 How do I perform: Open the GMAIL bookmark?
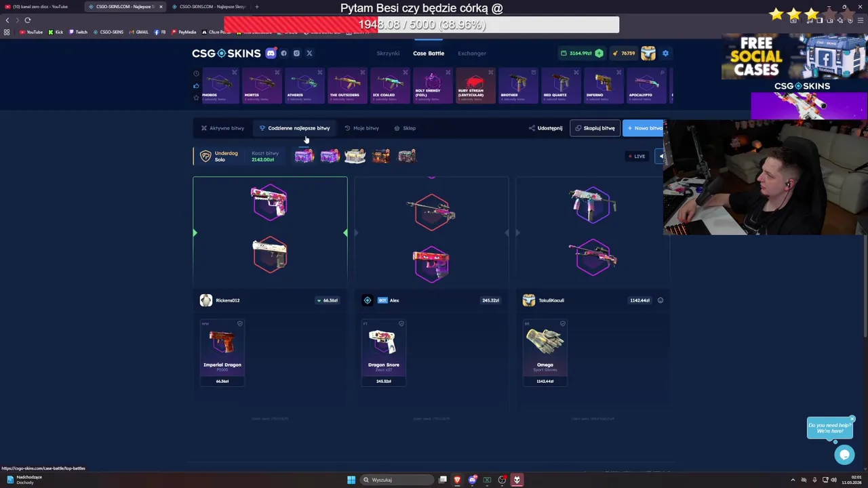tap(139, 32)
